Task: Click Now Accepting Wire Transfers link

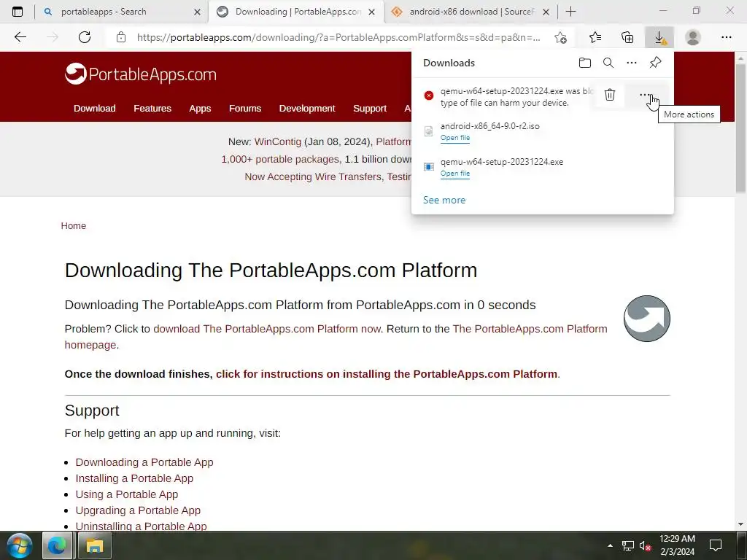Action: pos(314,177)
